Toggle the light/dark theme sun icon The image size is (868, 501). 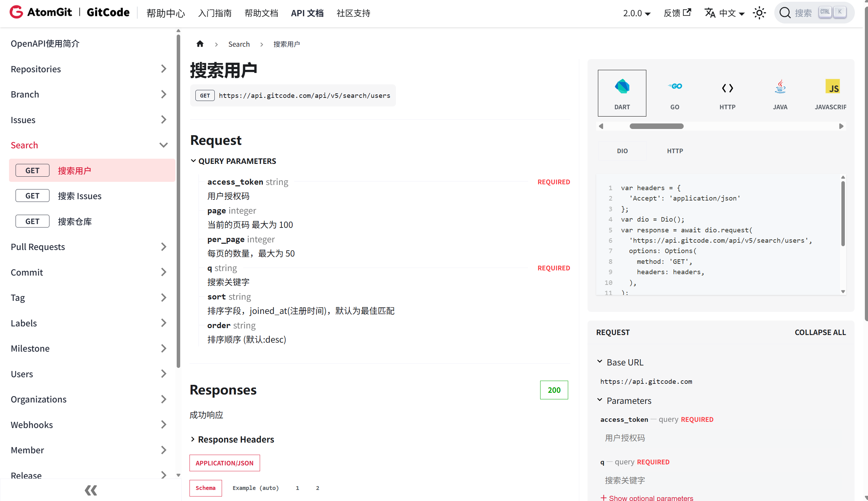click(759, 13)
